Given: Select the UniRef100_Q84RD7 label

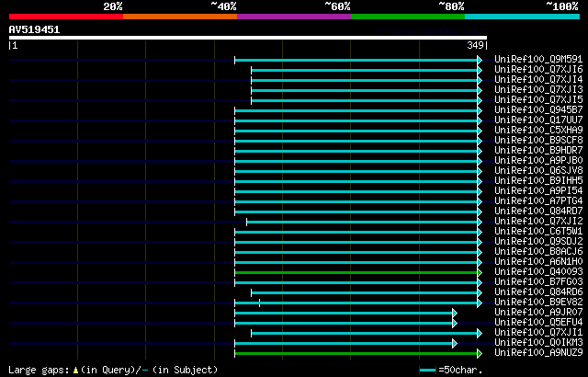Looking at the screenshot, I should point(538,211).
